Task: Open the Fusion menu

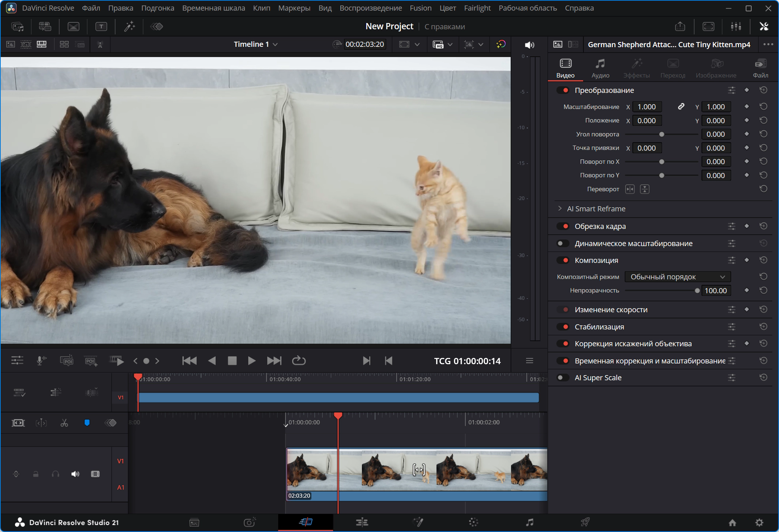Action: [420, 8]
